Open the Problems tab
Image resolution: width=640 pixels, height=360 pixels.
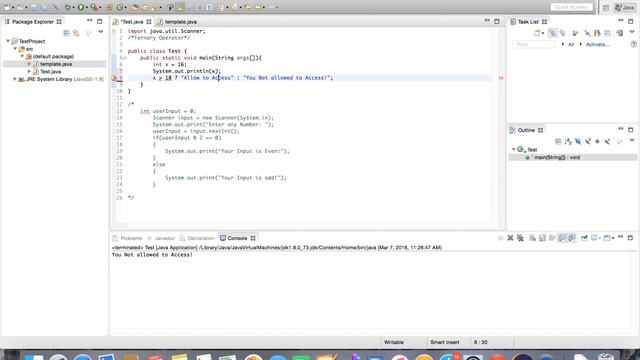[x=127, y=238]
